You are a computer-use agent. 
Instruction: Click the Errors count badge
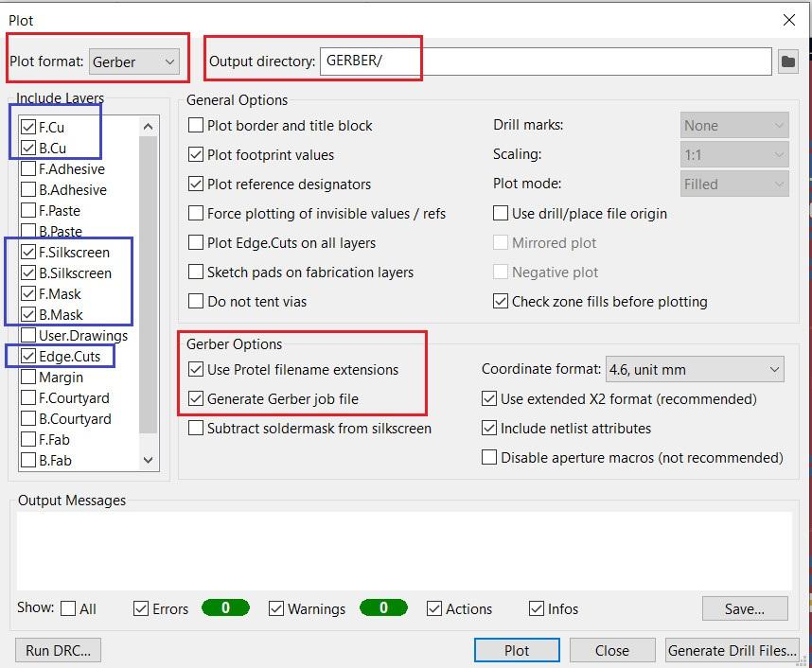(x=225, y=607)
